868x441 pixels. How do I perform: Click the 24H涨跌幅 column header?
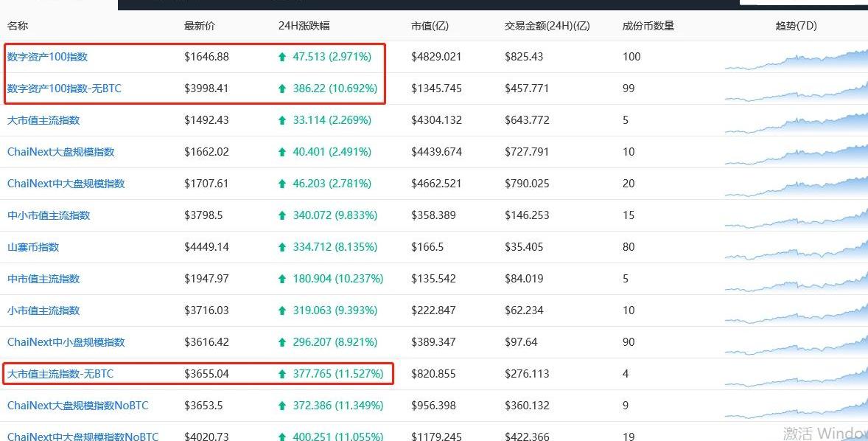point(304,26)
